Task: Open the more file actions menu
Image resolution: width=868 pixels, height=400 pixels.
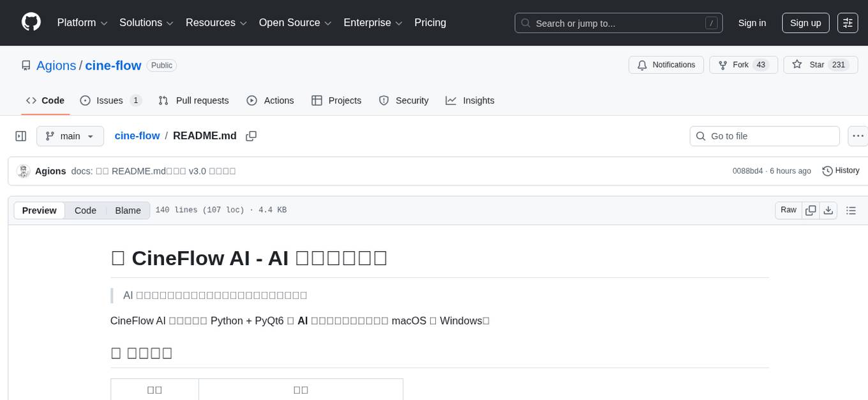Action: [858, 136]
